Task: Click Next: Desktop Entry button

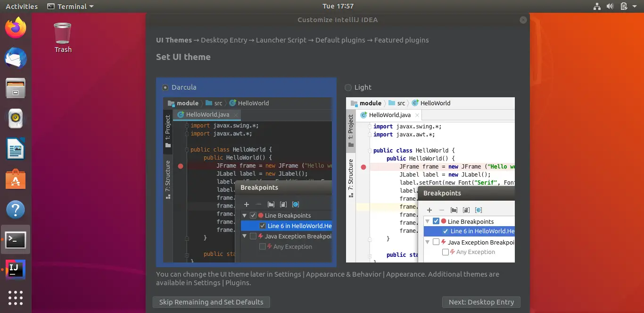Action: click(x=481, y=302)
